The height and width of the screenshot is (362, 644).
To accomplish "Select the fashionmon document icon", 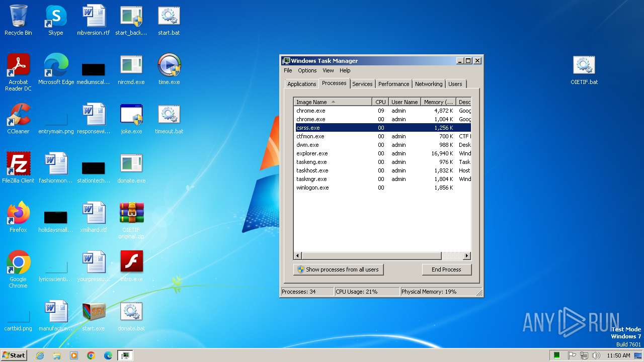I will (x=56, y=168).
